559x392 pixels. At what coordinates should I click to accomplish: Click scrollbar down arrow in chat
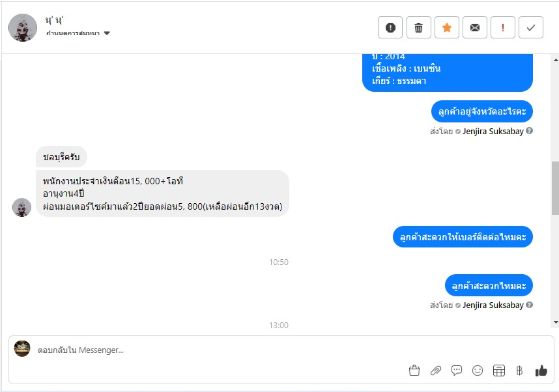555,322
